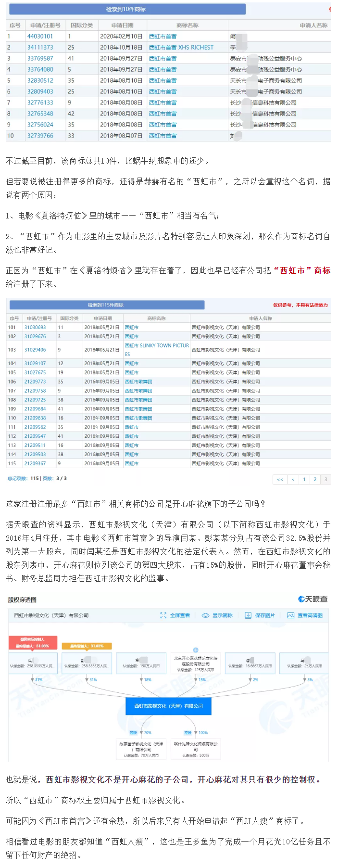Open results page 2
This screenshot has width=338, height=868.
pyautogui.click(x=315, y=479)
